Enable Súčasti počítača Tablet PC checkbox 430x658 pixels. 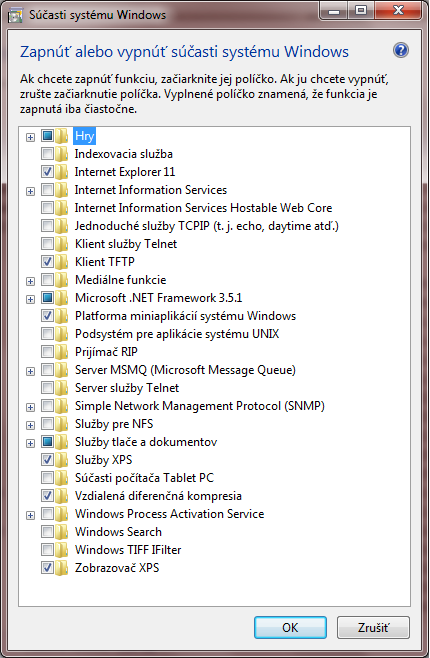tap(47, 478)
